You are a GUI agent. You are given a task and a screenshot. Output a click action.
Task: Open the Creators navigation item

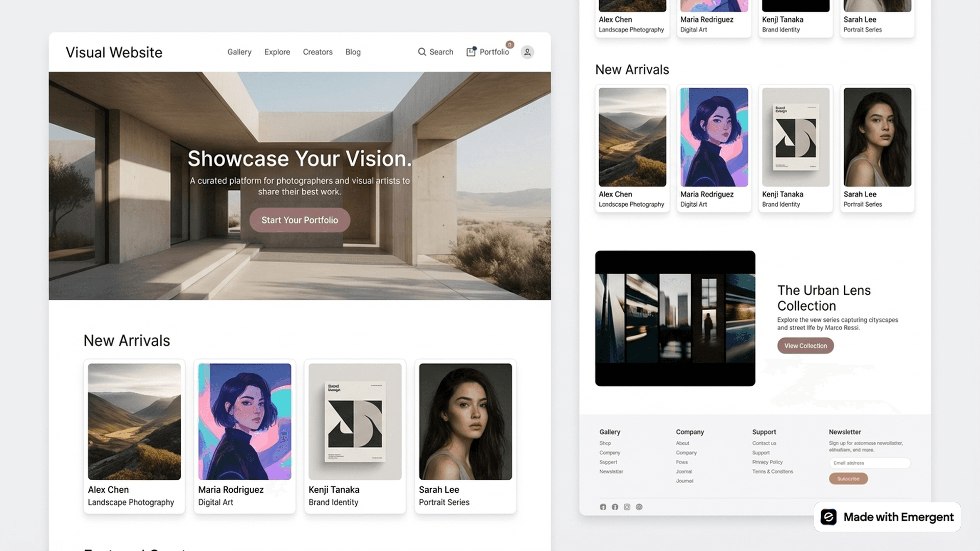pyautogui.click(x=317, y=52)
